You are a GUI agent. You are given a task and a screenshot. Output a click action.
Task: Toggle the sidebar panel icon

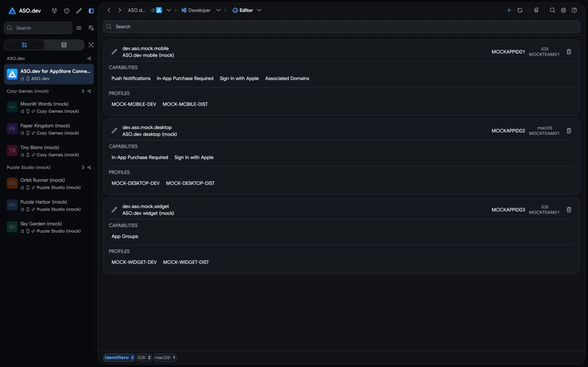click(x=91, y=11)
